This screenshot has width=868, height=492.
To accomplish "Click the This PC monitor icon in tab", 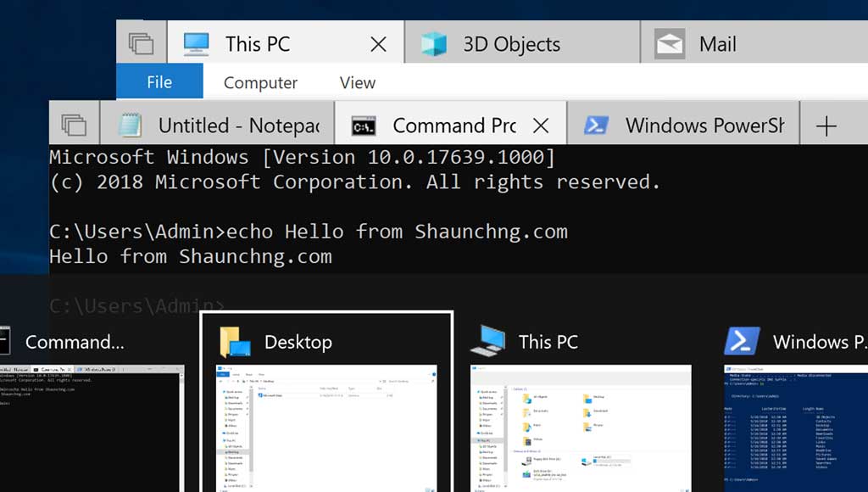I will pyautogui.click(x=197, y=44).
